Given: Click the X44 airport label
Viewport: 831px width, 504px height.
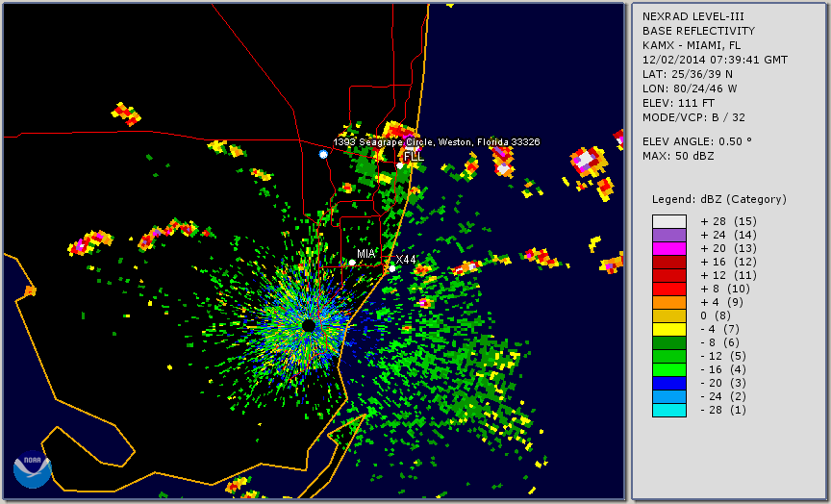Looking at the screenshot, I should (406, 259).
